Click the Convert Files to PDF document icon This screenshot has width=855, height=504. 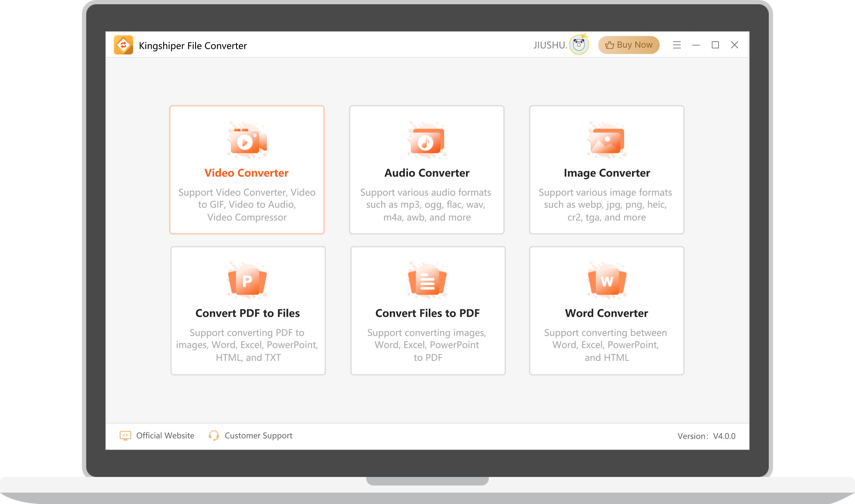tap(427, 280)
